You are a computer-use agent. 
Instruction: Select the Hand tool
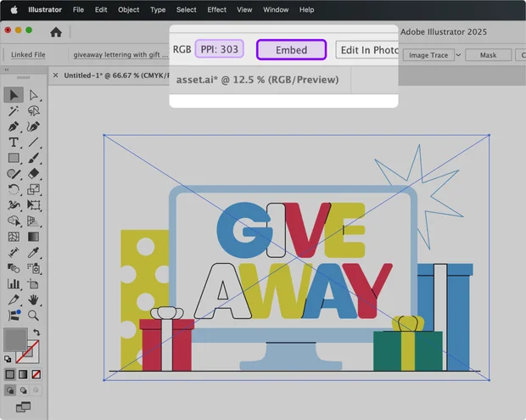[34, 300]
